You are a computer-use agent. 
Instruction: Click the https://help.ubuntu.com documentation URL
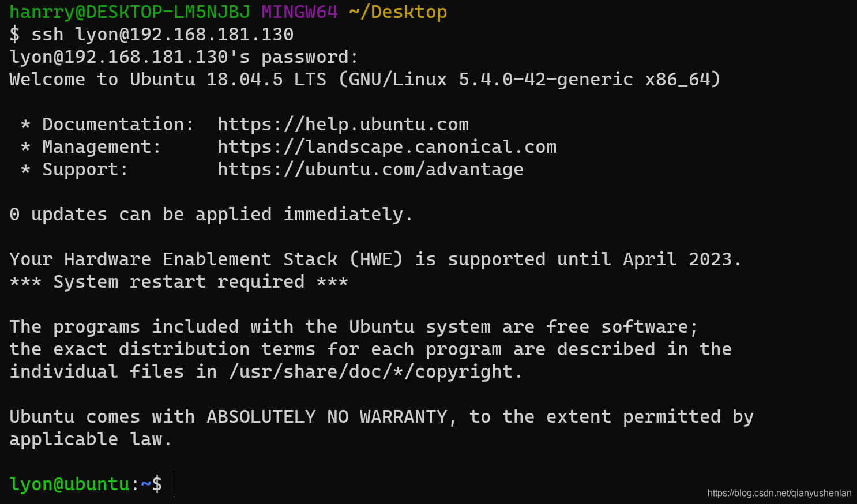click(343, 125)
